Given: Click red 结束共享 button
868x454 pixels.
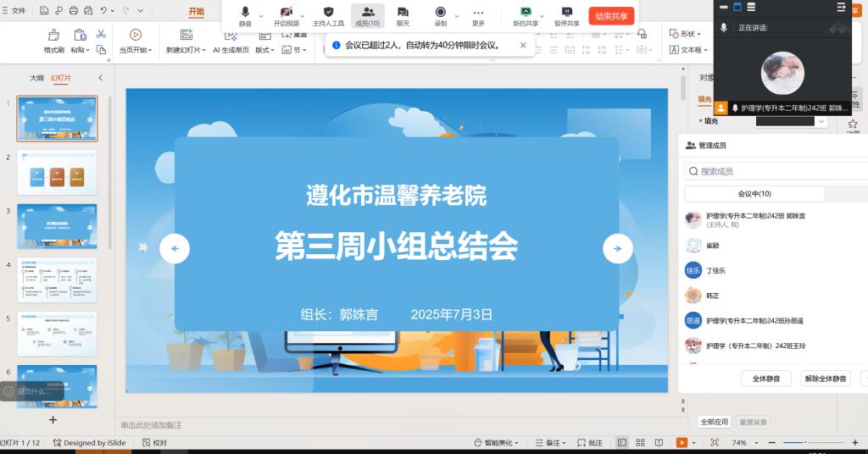Looking at the screenshot, I should tap(611, 16).
